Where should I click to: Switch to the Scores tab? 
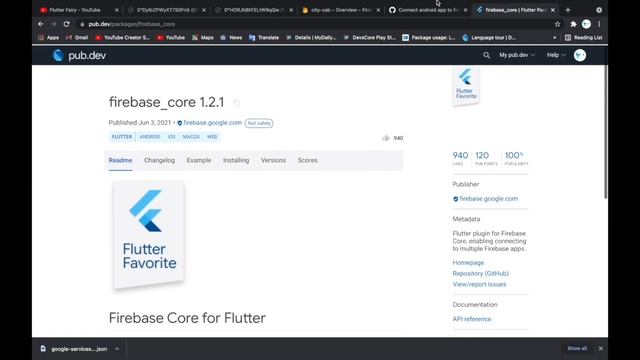tap(307, 160)
